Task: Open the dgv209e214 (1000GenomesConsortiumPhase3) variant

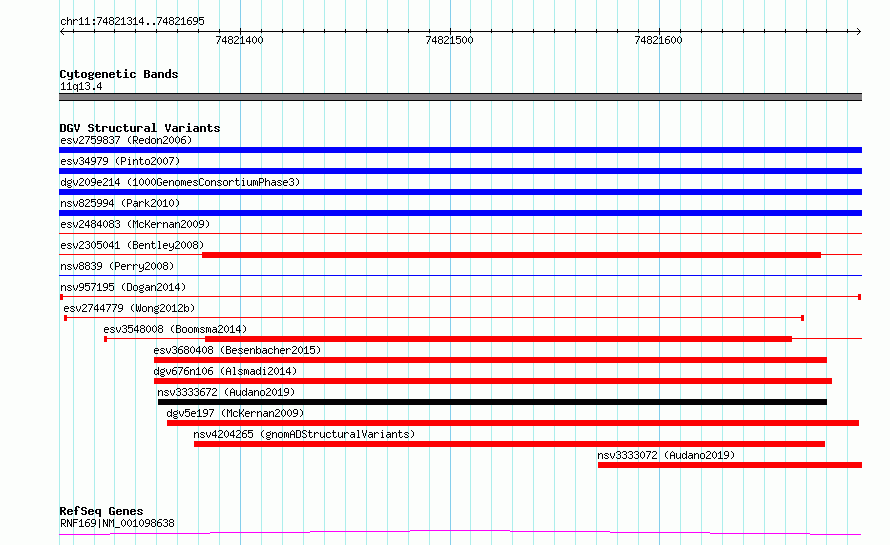Action: (x=180, y=182)
